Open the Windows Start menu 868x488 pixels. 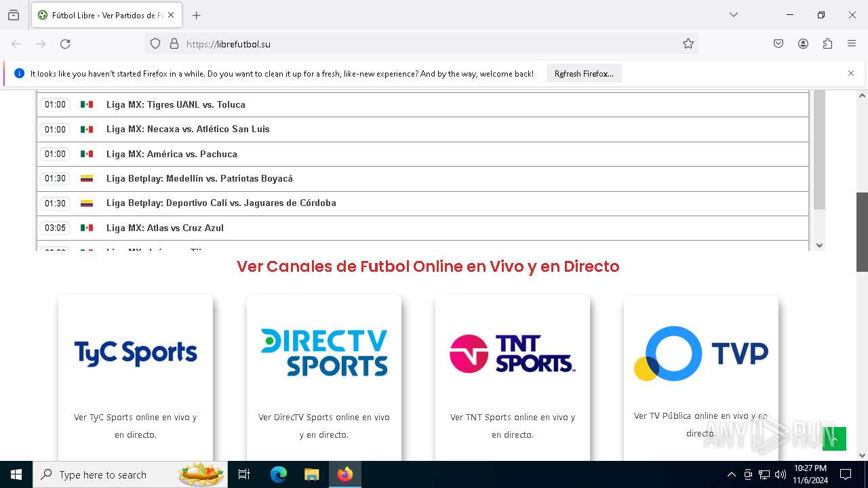click(x=16, y=474)
